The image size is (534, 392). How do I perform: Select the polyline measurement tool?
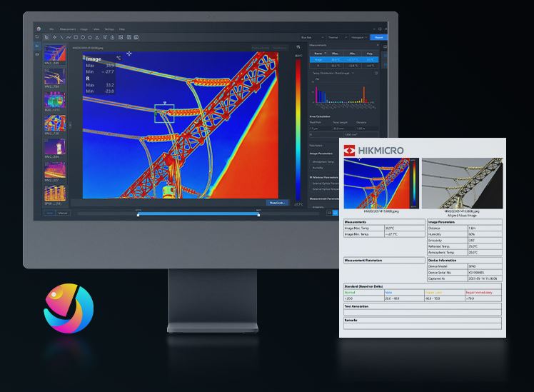tap(69, 37)
